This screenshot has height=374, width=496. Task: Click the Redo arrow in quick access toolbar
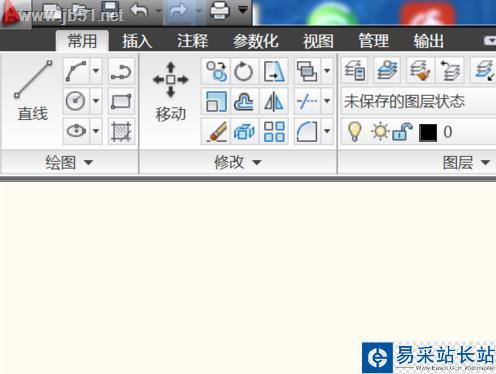coord(179,10)
